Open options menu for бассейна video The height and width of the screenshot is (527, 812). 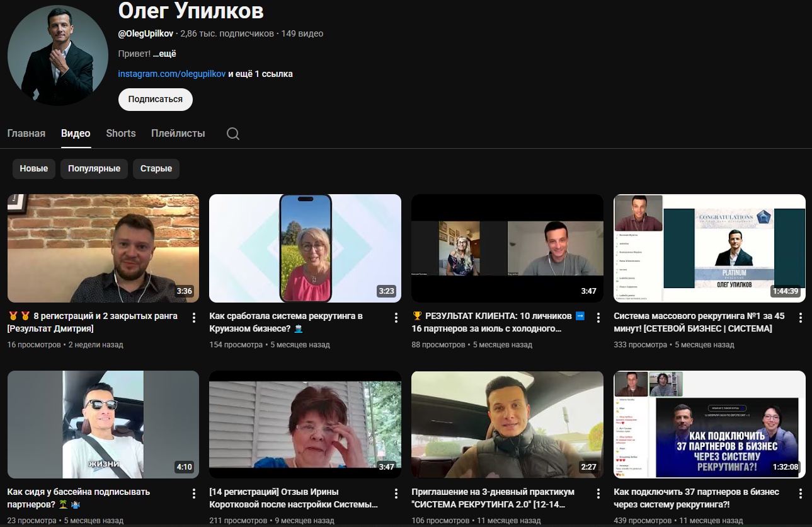(194, 493)
